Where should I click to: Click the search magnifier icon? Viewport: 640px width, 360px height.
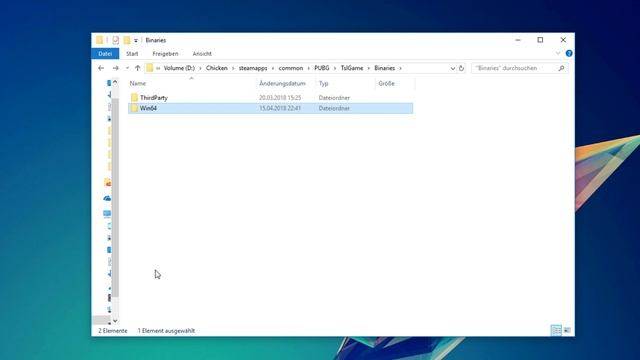coord(561,68)
